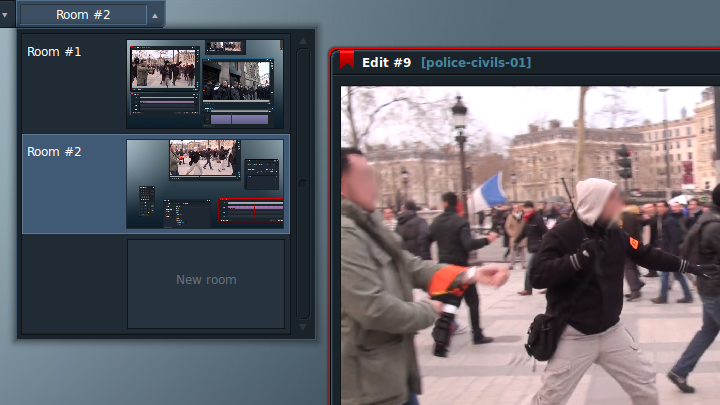Click the dark storefront viewer preview in Room #1 thumbnail
The width and height of the screenshot is (720, 405).
(237, 81)
